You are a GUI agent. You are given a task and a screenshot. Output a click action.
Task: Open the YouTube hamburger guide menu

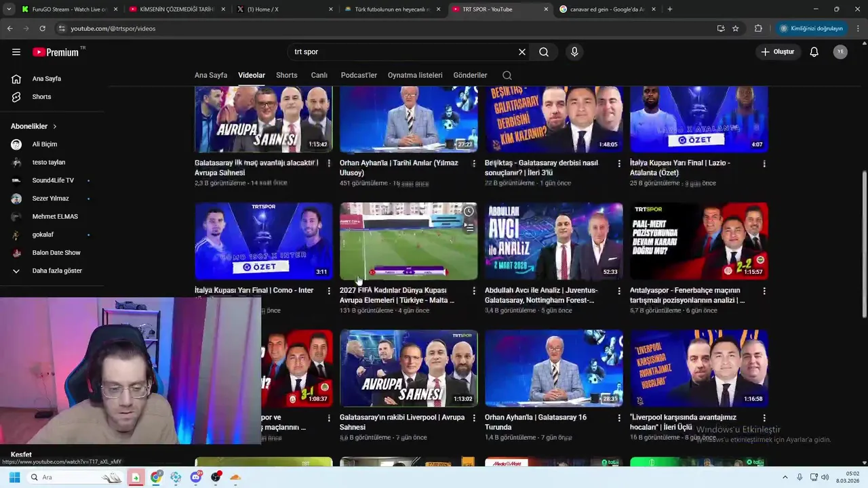tap(16, 52)
